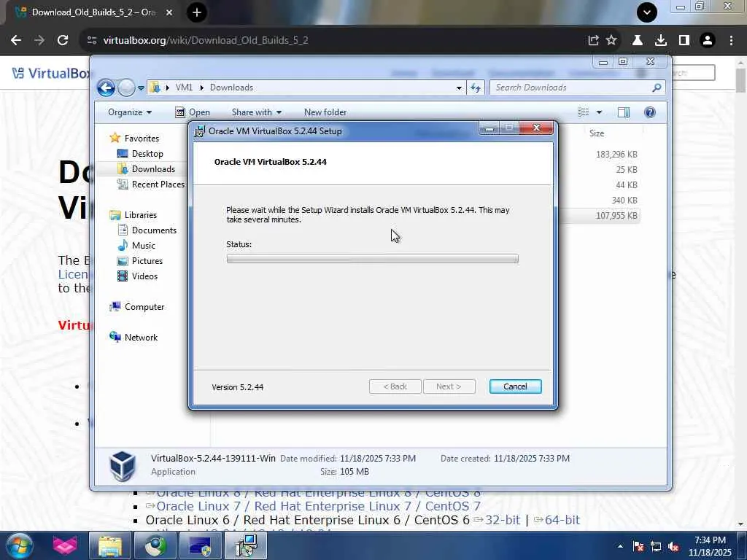Click the installation status progress bar
This screenshot has height=560, width=747.
(x=373, y=259)
